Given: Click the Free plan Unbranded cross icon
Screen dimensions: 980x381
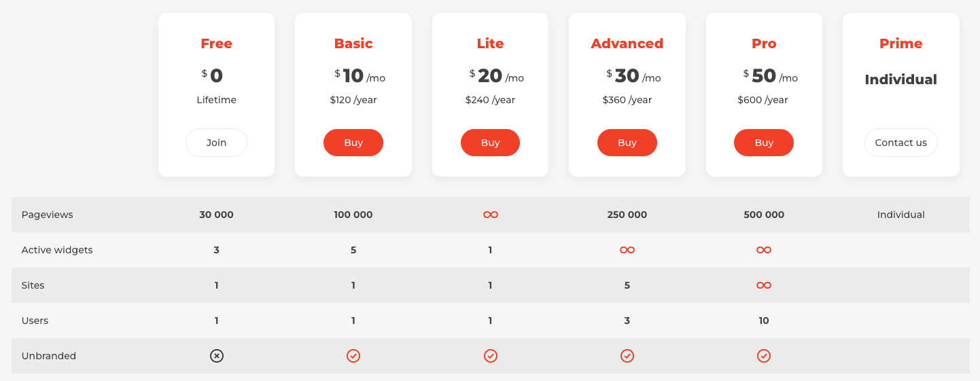Looking at the screenshot, I should 216,356.
